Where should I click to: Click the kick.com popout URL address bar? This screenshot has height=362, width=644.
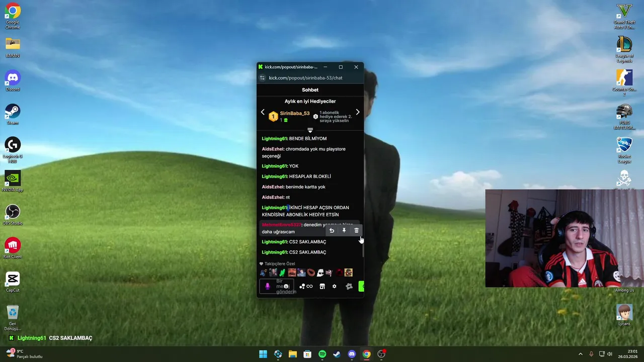[x=305, y=78]
